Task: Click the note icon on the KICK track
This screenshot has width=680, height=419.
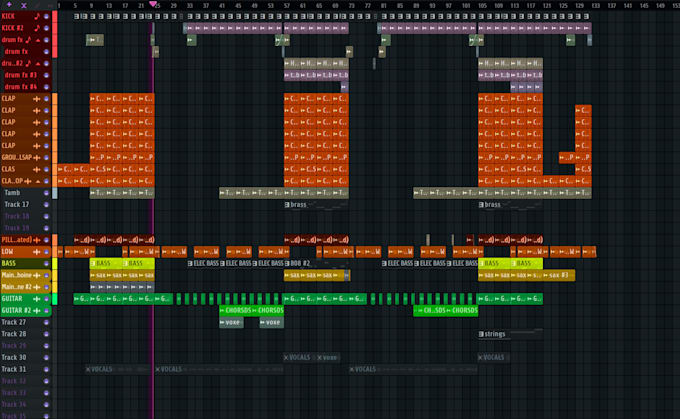Action: pyautogui.click(x=37, y=16)
